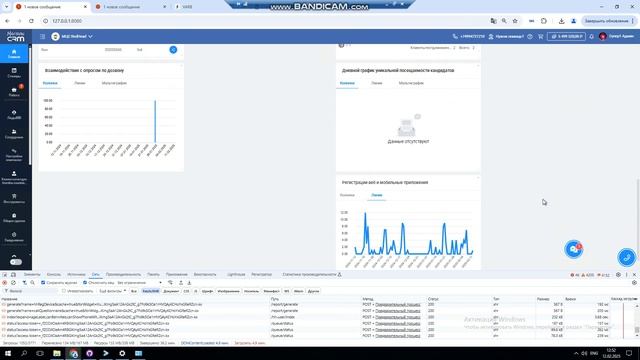Open the user profile menu in the CRM header
This screenshot has width=640, height=360.
pos(616,36)
